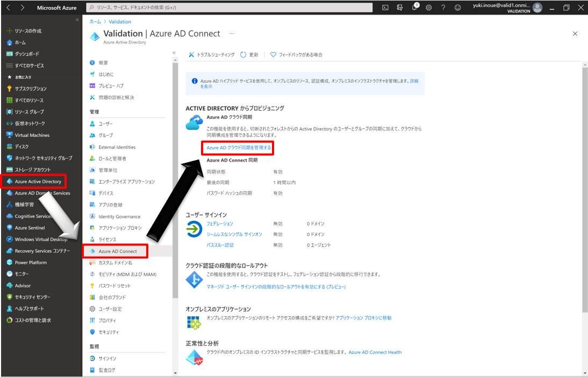Open ユーザー in resource menu
Viewport: 588px width, 377px height.
101,124
